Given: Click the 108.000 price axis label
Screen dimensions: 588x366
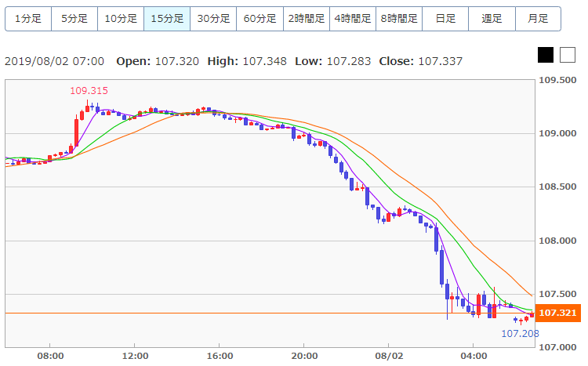Looking at the screenshot, I should (557, 241).
